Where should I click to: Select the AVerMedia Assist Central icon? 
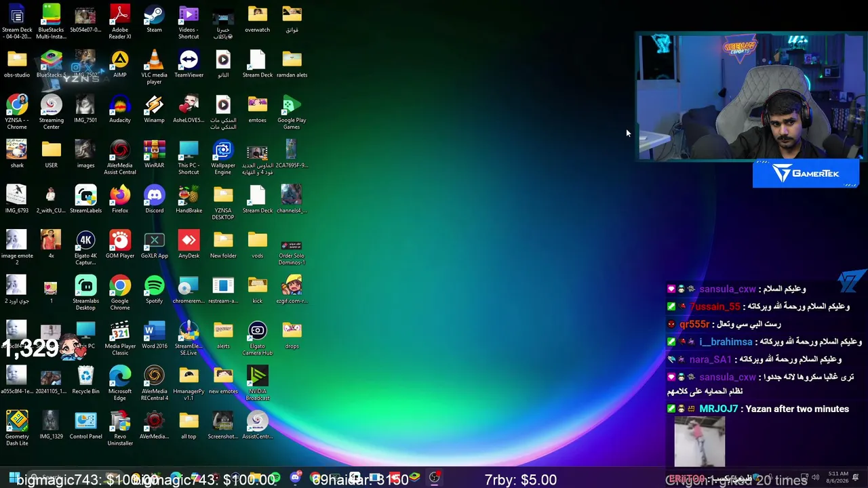pyautogui.click(x=120, y=157)
